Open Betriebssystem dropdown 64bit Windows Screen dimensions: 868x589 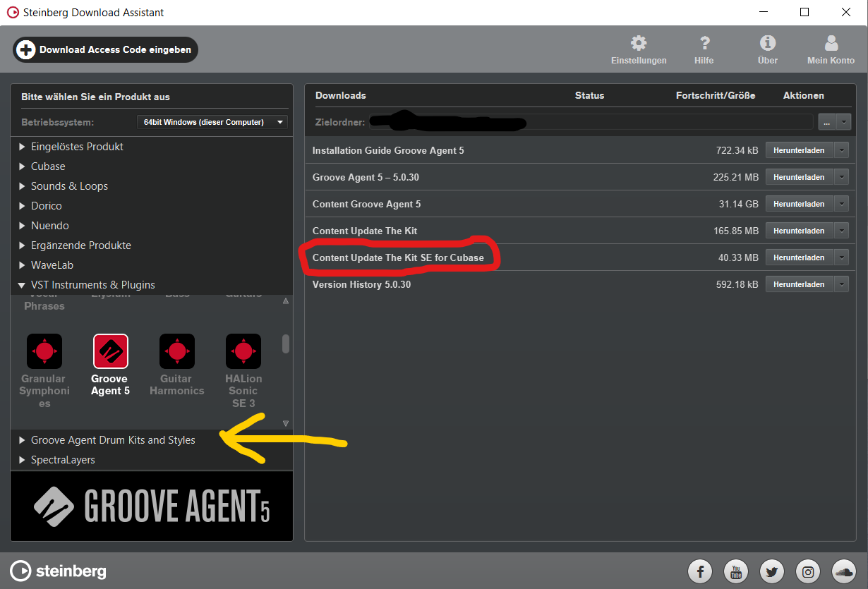click(x=212, y=122)
